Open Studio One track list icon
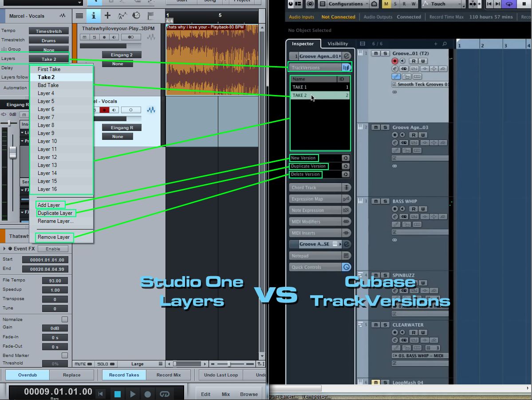 coord(79,16)
